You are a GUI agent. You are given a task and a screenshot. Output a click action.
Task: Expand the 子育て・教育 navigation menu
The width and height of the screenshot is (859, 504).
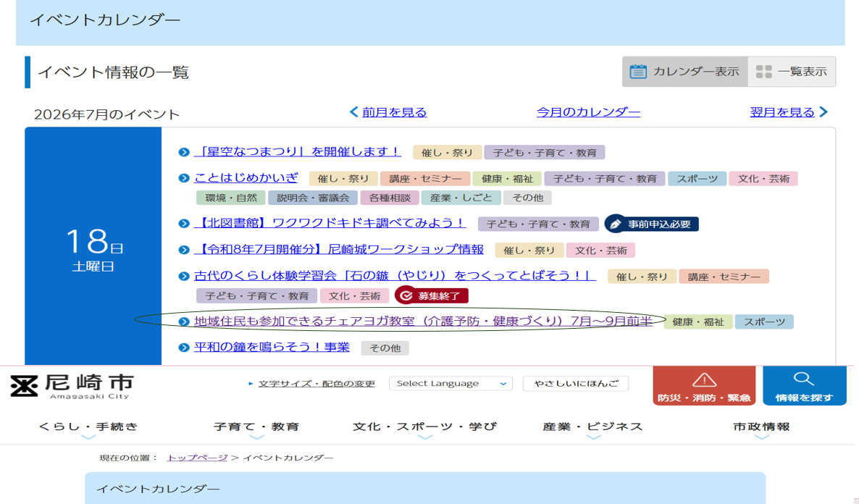click(256, 427)
